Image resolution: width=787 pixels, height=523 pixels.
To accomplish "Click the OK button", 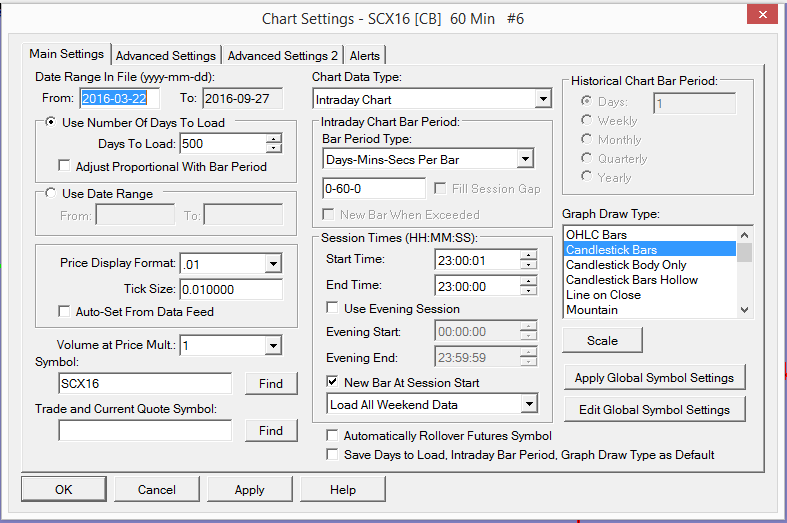I will (x=64, y=489).
